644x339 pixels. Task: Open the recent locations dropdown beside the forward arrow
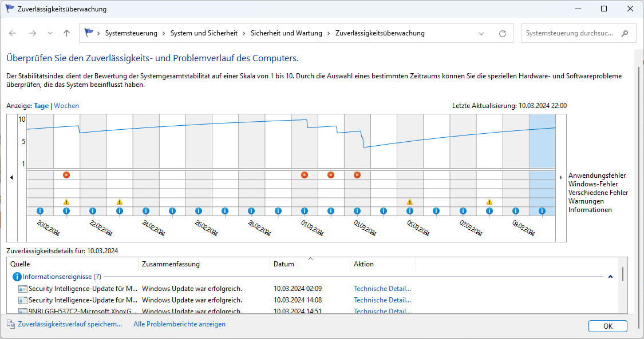pyautogui.click(x=50, y=33)
